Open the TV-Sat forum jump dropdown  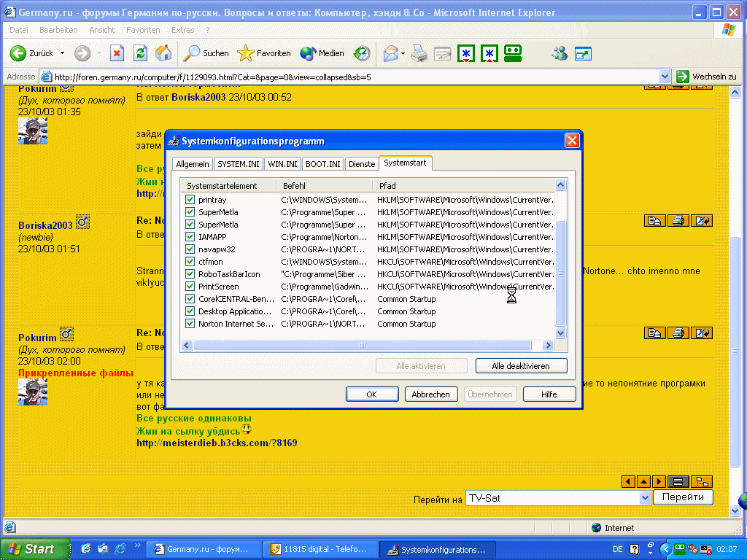coord(645,498)
